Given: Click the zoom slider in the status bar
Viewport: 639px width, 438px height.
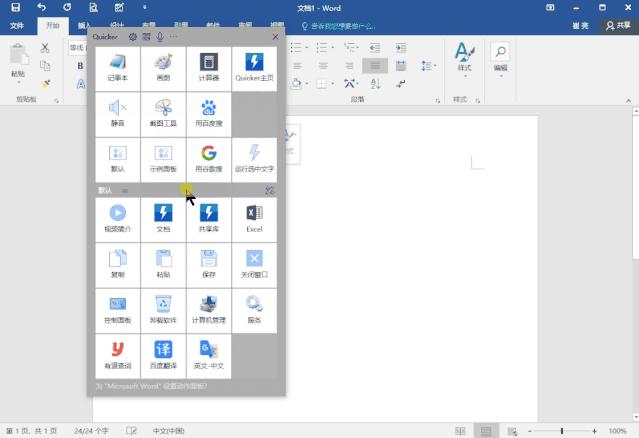Looking at the screenshot, I should [561, 430].
